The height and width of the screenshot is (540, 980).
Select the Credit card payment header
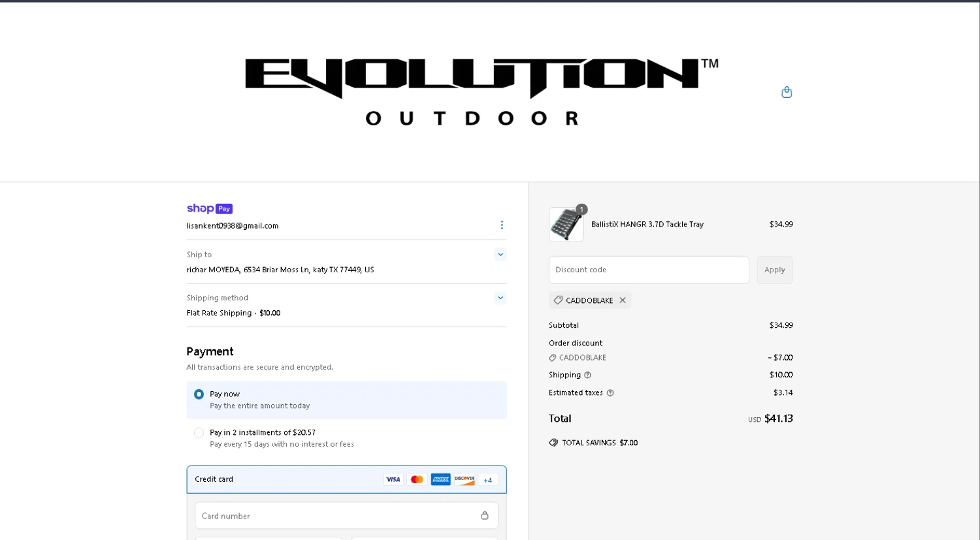(x=346, y=479)
